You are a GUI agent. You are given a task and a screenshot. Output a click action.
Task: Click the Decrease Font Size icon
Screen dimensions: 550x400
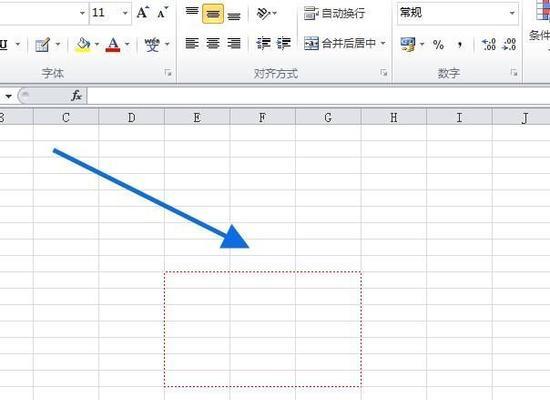pyautogui.click(x=162, y=13)
